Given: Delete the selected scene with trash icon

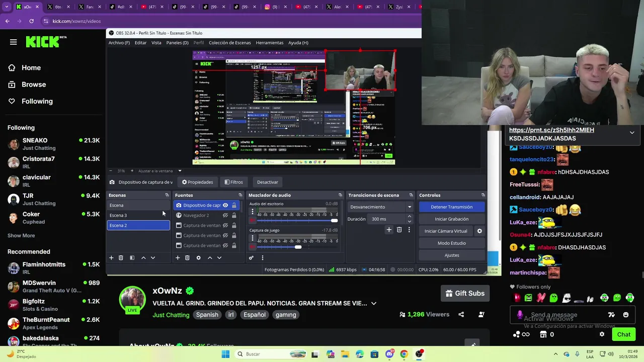Looking at the screenshot, I should 121,258.
